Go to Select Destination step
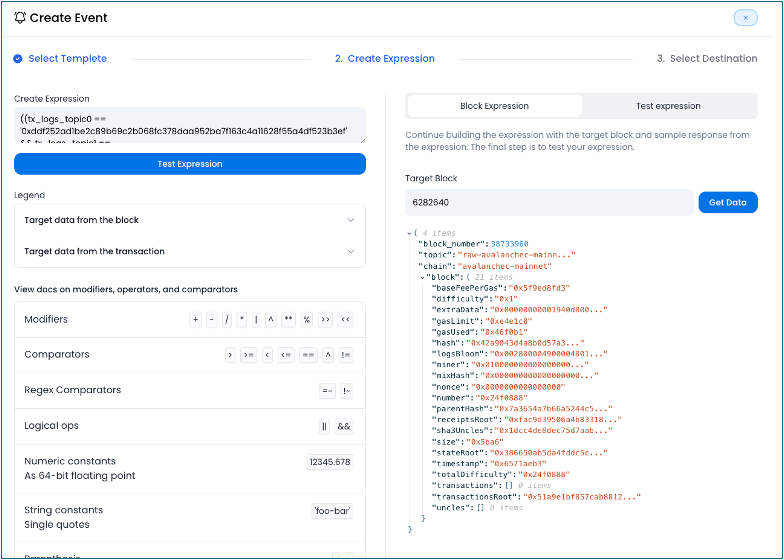 (707, 58)
